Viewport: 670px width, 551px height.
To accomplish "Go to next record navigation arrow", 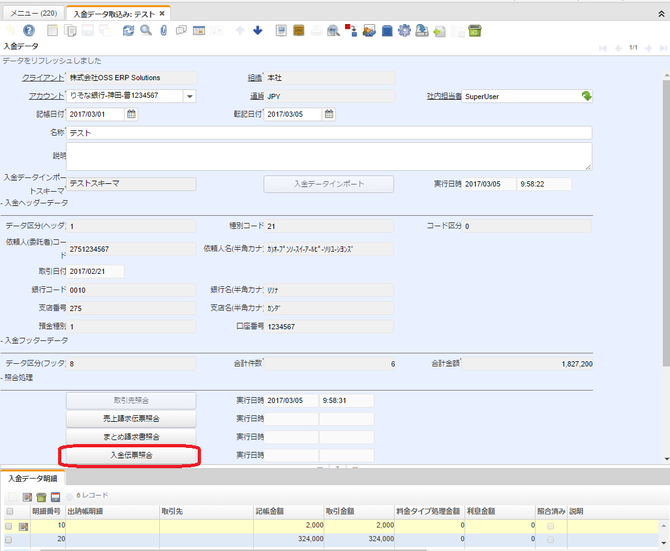I will pyautogui.click(x=648, y=48).
